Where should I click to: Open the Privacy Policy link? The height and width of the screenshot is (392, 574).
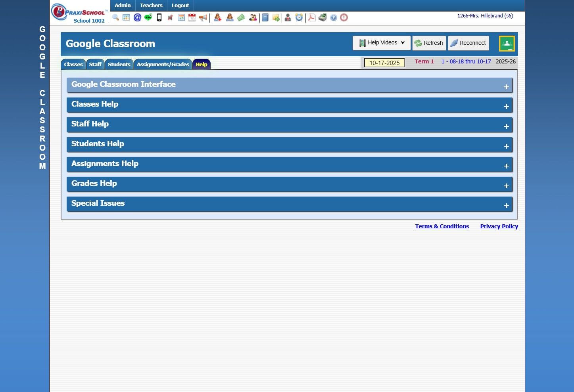(499, 226)
